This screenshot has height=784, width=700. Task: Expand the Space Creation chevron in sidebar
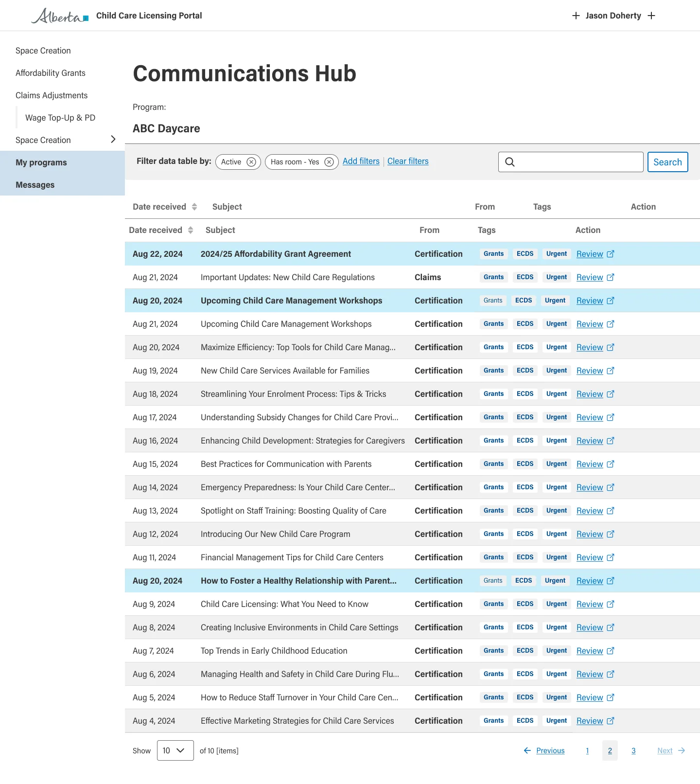pyautogui.click(x=113, y=140)
